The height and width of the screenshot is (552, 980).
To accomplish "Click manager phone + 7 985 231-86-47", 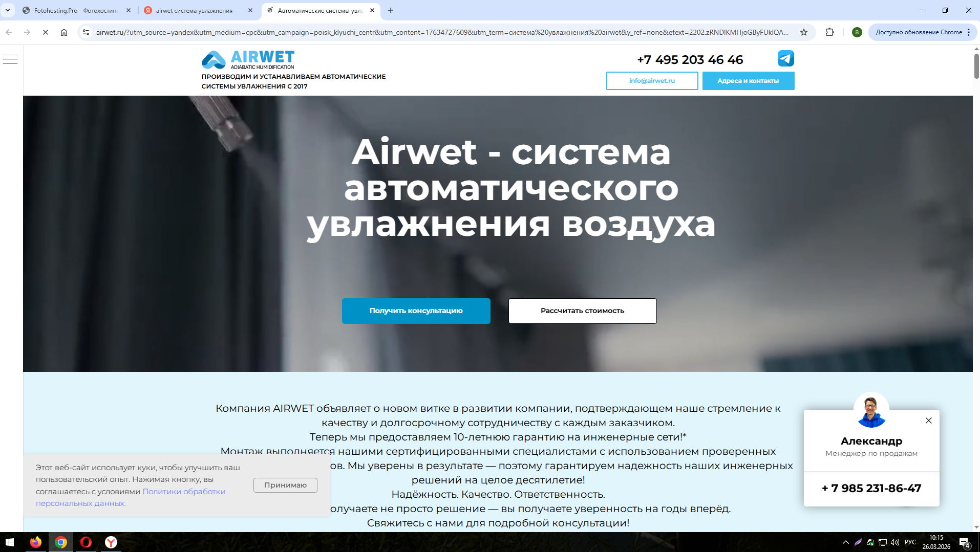I will pyautogui.click(x=871, y=488).
